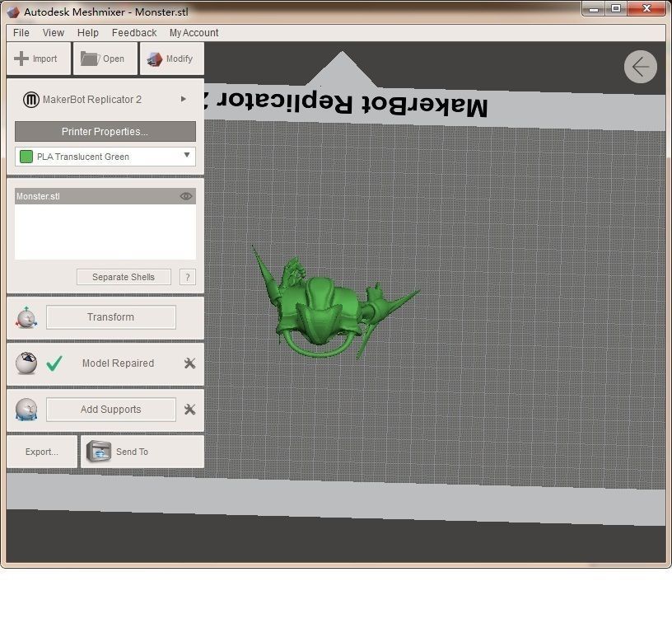This screenshot has width=672, height=642.
Task: Click Separate Shells button
Action: click(x=124, y=277)
